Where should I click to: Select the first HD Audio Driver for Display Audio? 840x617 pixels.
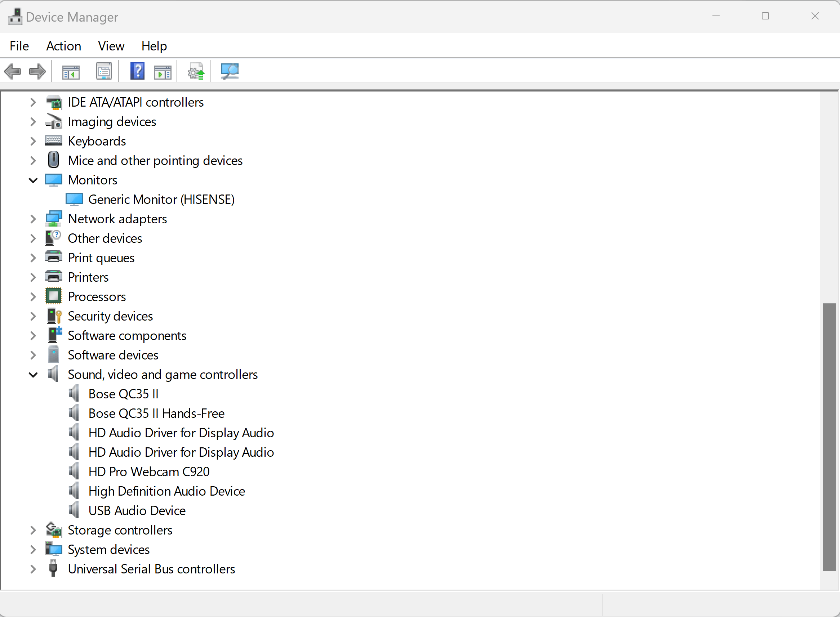181,433
